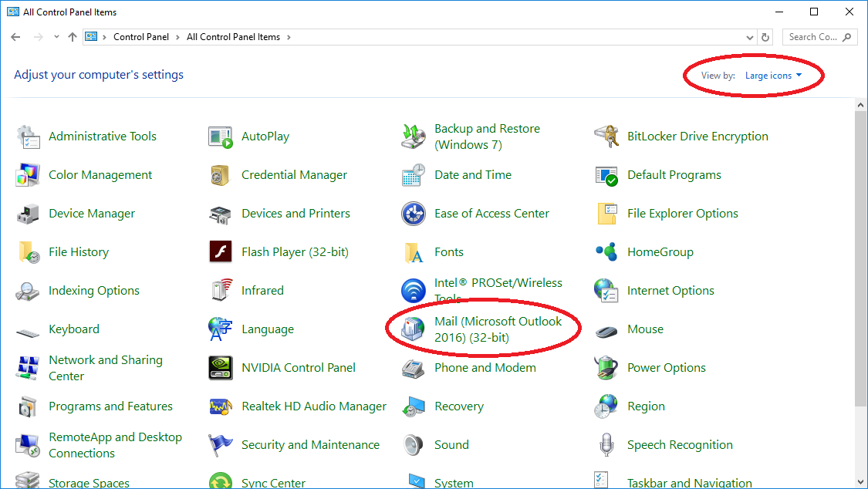Screen dimensions: 868x489
Task: Open the NVIDIA Control Panel icon
Action: (x=221, y=368)
